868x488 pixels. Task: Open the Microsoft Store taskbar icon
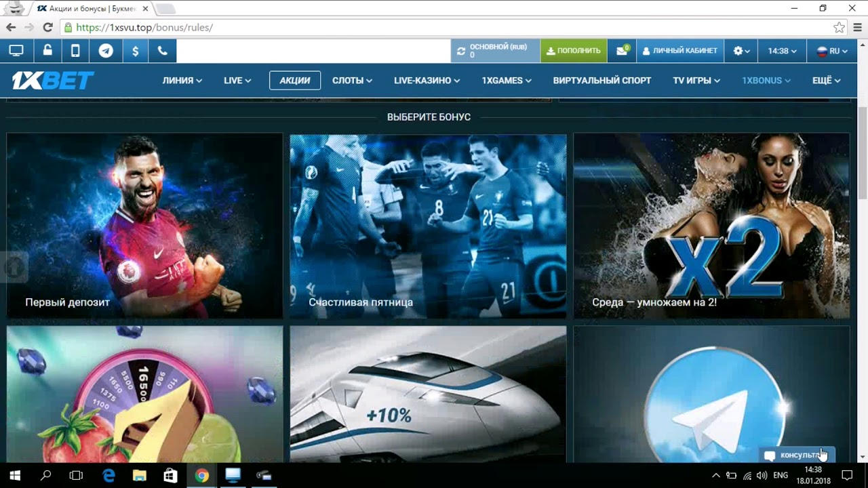point(170,476)
